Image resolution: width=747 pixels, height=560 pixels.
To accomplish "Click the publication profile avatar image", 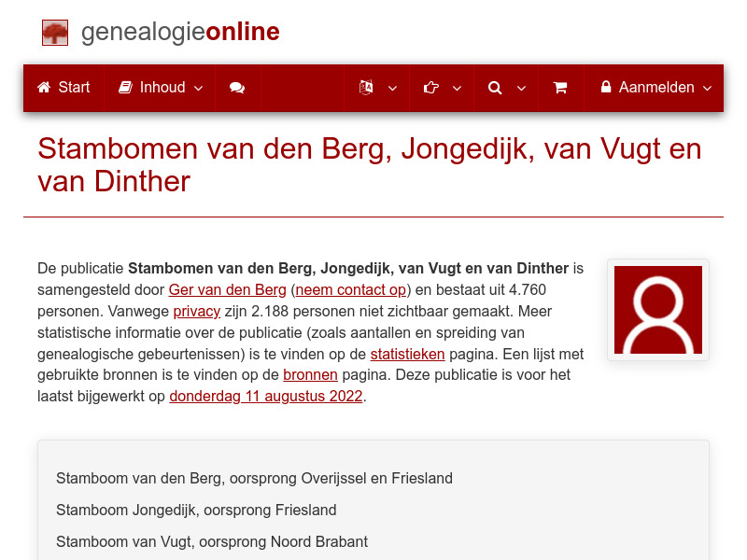I will (x=658, y=309).
